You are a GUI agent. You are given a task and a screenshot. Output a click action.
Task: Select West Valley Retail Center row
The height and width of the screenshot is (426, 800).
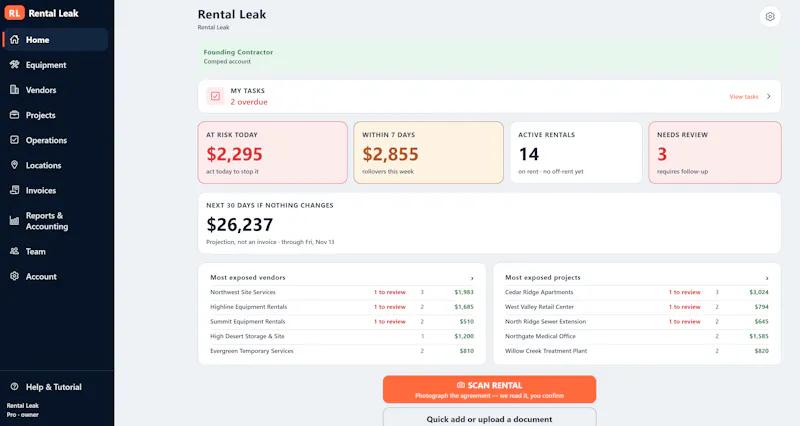pyautogui.click(x=637, y=307)
